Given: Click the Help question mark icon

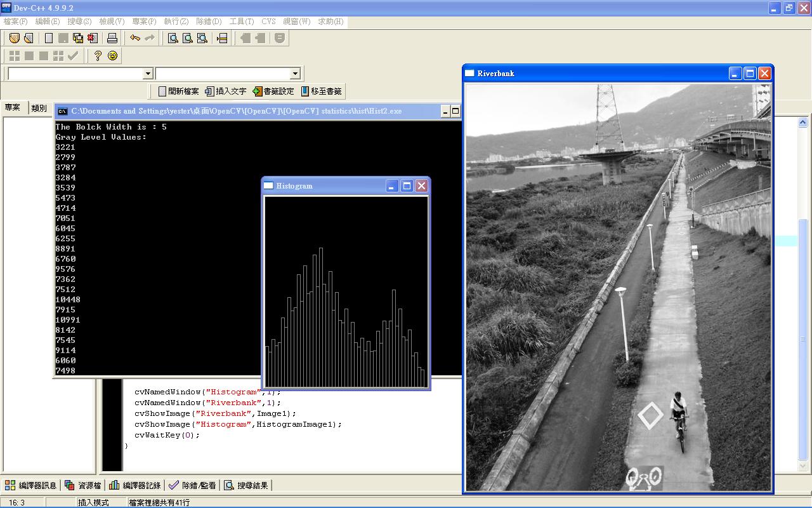Looking at the screenshot, I should click(98, 56).
